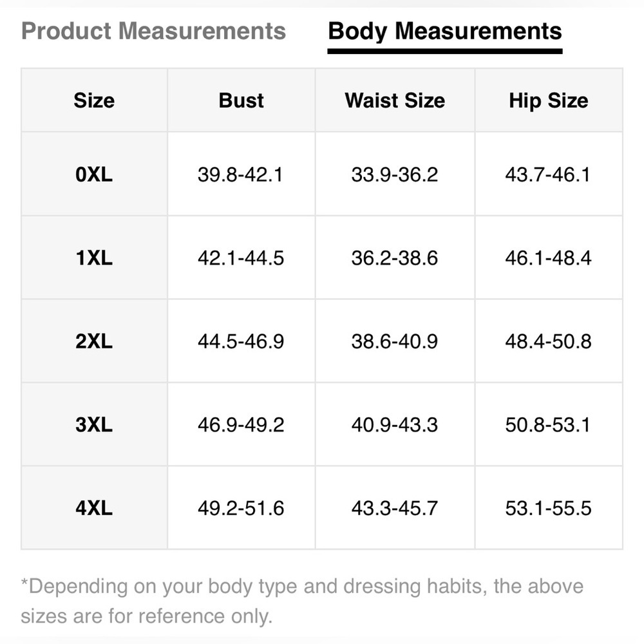Select the 3XL size row label
Image resolution: width=644 pixels, height=644 pixels.
pyautogui.click(x=94, y=425)
